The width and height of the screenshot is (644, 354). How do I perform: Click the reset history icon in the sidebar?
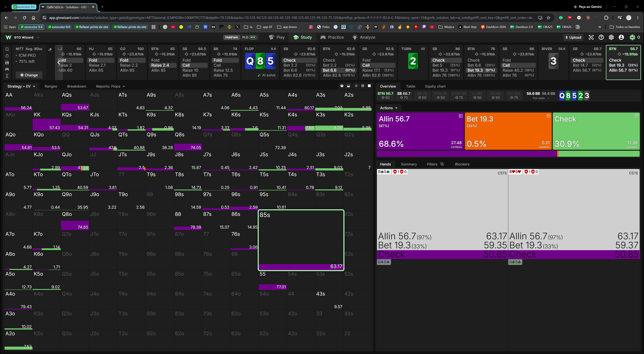click(x=7, y=56)
